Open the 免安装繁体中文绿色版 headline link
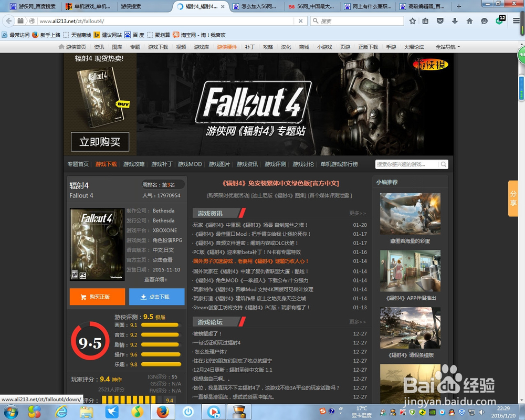The width and height of the screenshot is (525, 420). [280, 183]
